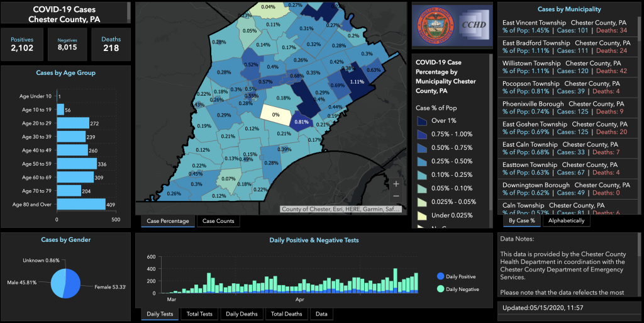The height and width of the screenshot is (323, 644).
Task: Click the map region labeled 0.81%
Action: point(301,122)
